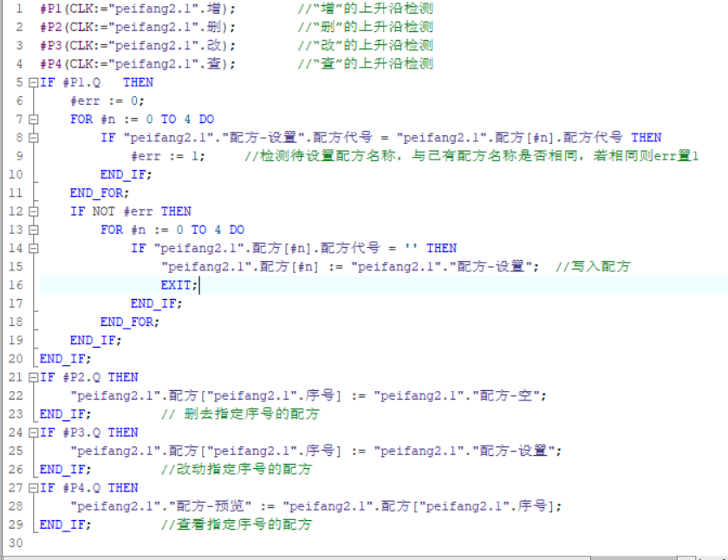Click the comment "改"的上升沿检测
The height and width of the screenshot is (560, 728).
coord(366,45)
